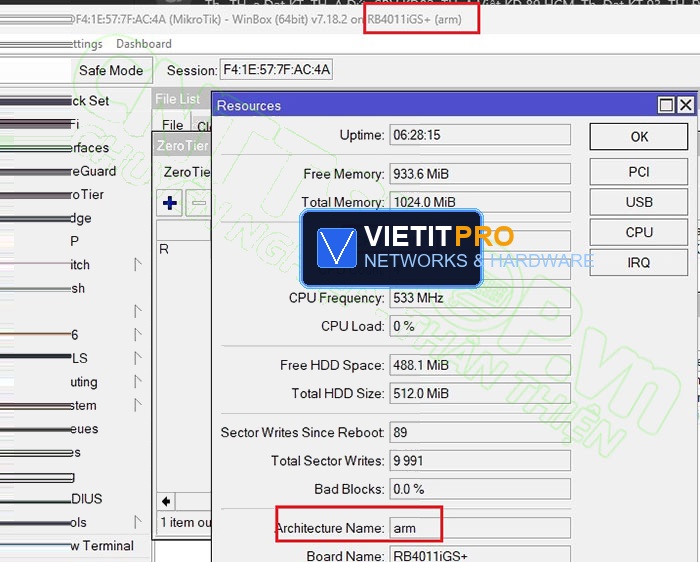Open Mesh in sidebar
The width and height of the screenshot is (700, 562).
[x=78, y=288]
